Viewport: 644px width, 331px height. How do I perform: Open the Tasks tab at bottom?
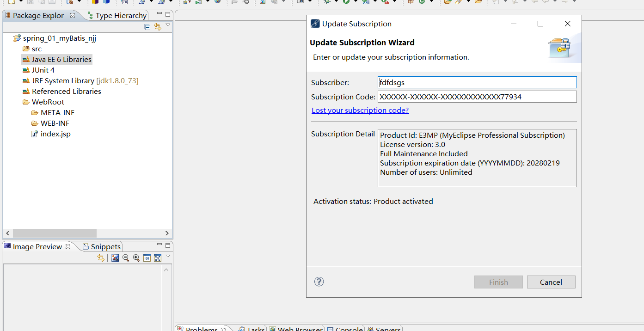(x=251, y=329)
